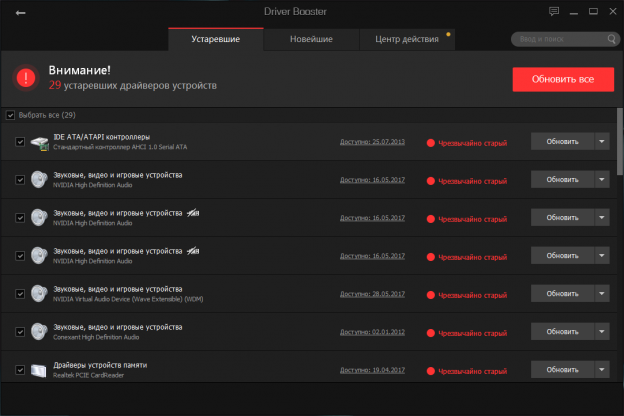The width and height of the screenshot is (624, 416).
Task: Click the orange notification dot on Центр действия
Action: coord(448,34)
